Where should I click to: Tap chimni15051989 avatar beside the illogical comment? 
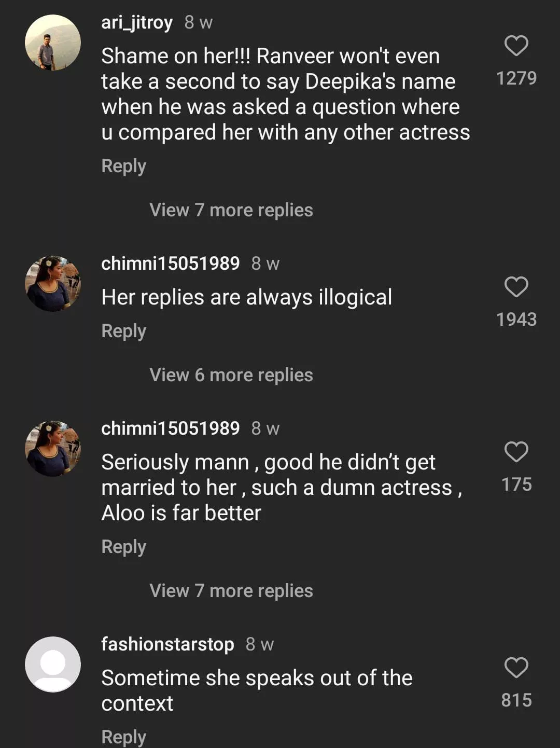53,284
